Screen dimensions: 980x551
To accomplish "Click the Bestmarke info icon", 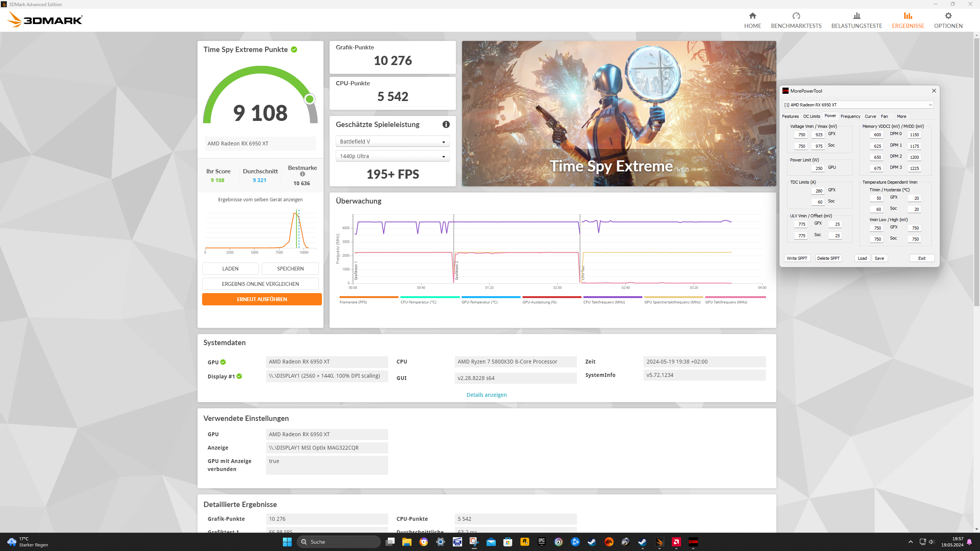I will pos(302,174).
